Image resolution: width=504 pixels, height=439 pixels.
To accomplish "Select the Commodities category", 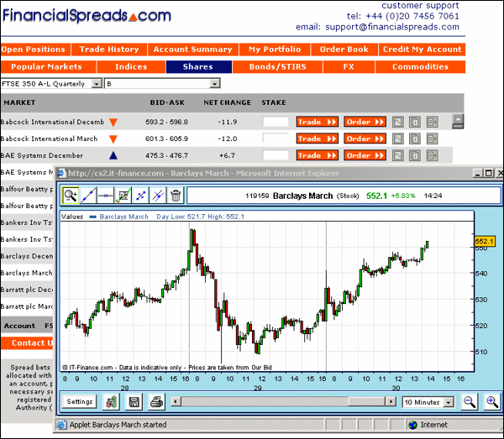I will pos(421,67).
